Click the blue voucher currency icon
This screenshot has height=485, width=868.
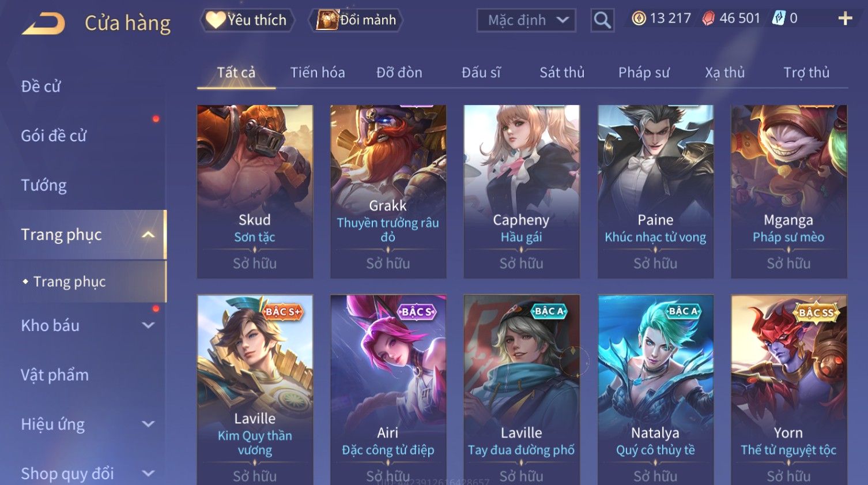pos(779,18)
